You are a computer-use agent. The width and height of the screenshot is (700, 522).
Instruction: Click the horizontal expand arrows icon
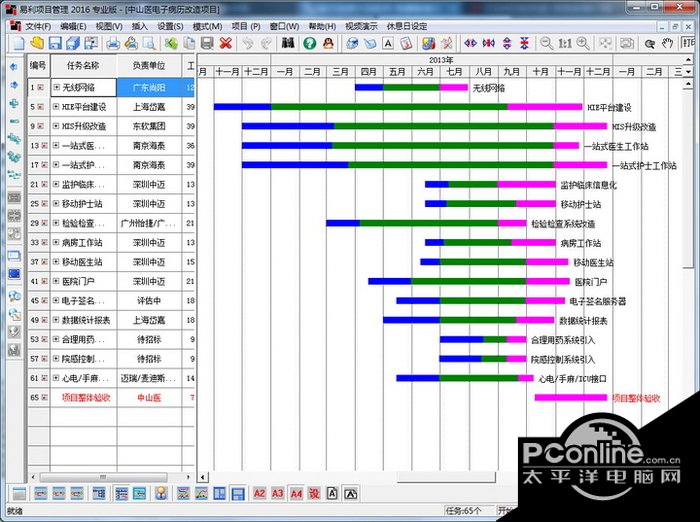click(x=470, y=43)
